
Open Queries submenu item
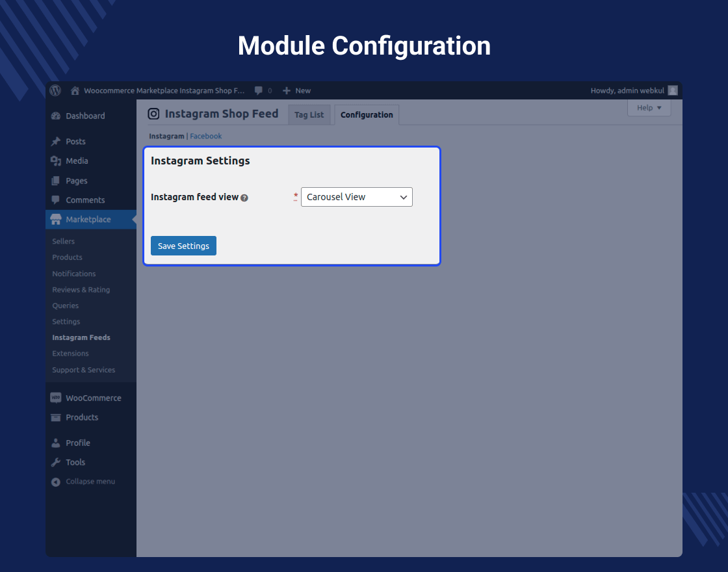coord(66,305)
